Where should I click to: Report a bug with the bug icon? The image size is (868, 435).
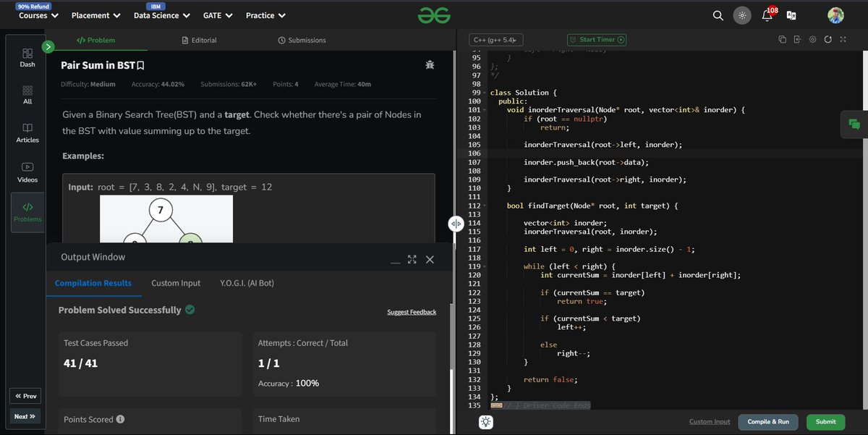click(430, 65)
